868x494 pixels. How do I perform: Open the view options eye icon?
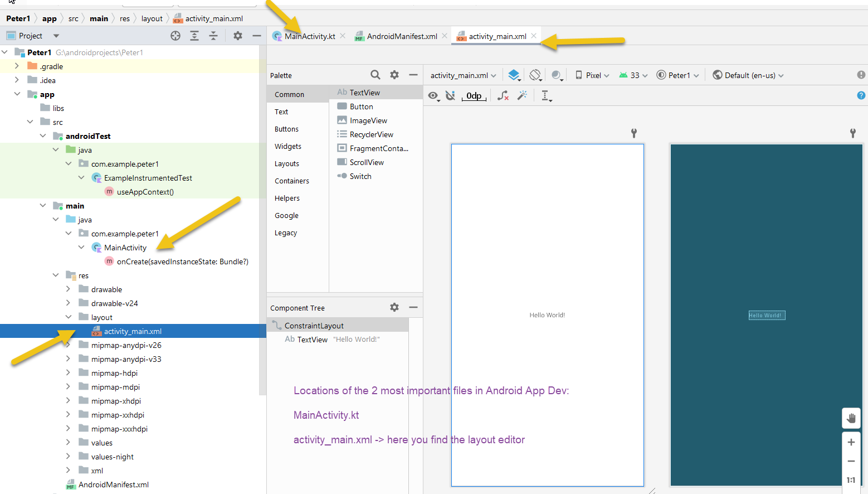point(433,96)
